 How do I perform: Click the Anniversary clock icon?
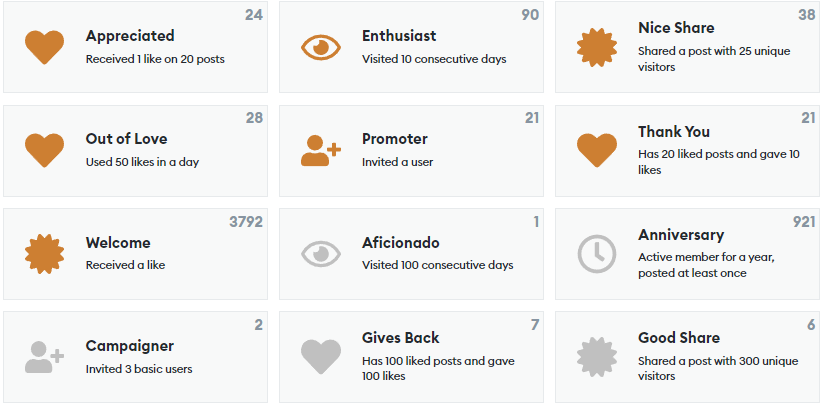point(597,254)
